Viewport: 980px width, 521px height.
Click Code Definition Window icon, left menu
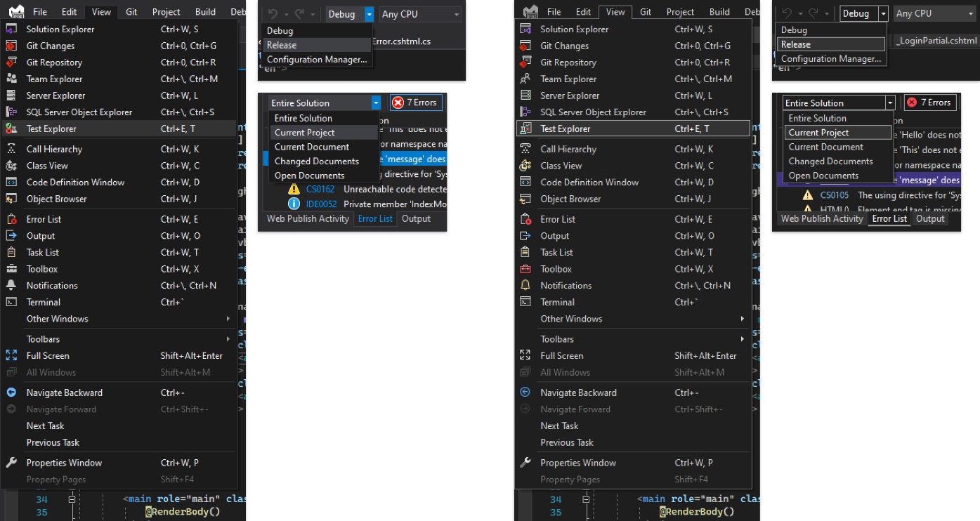tap(11, 183)
